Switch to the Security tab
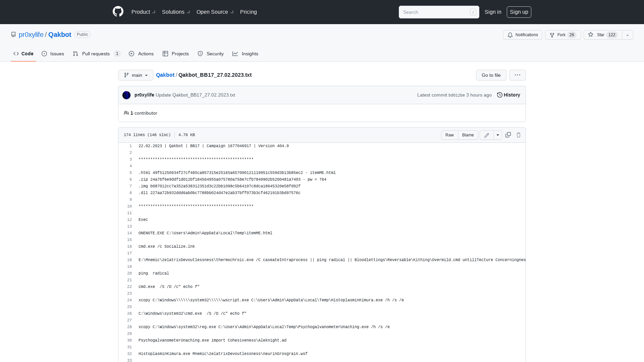This screenshot has height=362, width=644. tap(211, 54)
